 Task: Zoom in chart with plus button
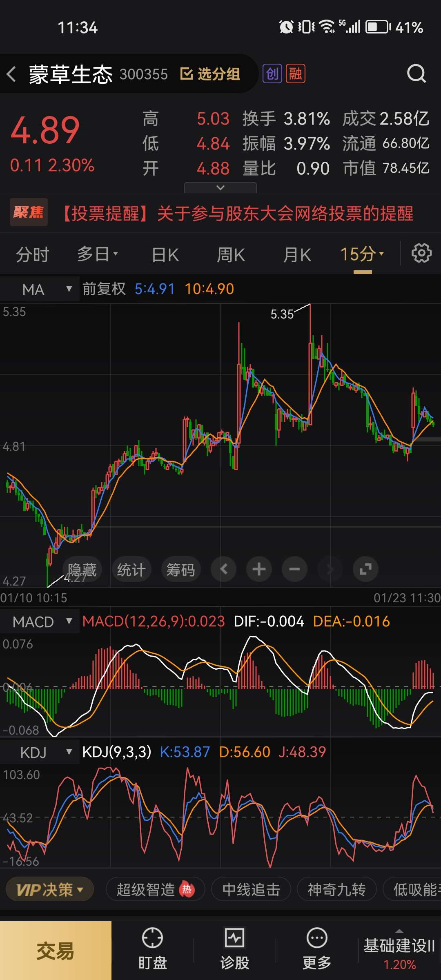click(x=259, y=569)
